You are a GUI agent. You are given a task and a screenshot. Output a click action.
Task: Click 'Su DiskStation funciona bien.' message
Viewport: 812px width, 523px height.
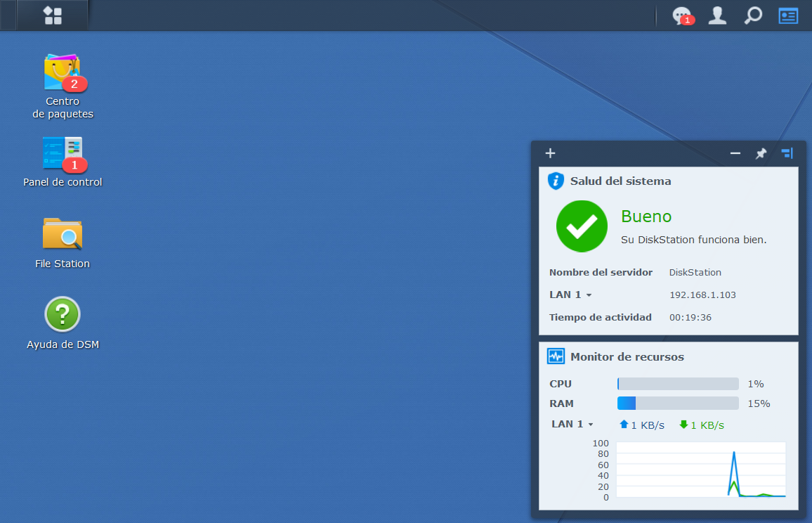tap(693, 240)
